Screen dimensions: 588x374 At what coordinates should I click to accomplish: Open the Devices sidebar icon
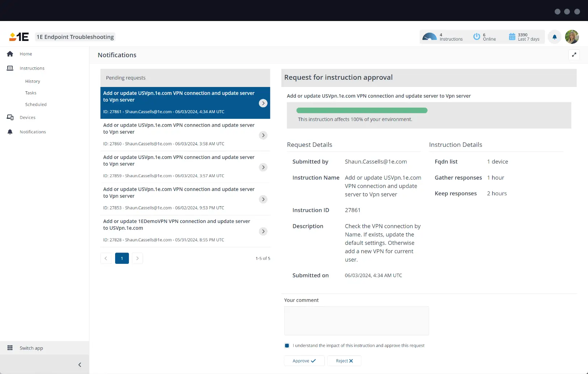(x=10, y=117)
